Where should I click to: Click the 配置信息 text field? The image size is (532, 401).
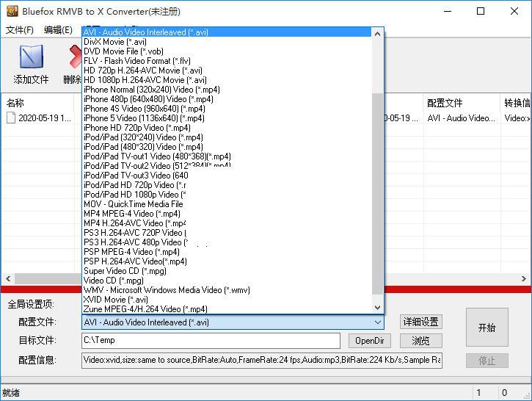[x=261, y=361]
